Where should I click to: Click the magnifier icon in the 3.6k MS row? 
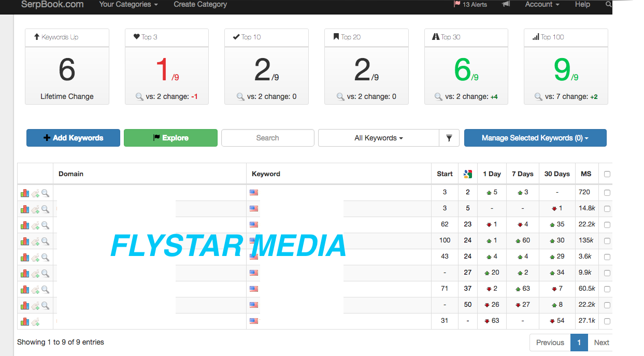pyautogui.click(x=46, y=258)
